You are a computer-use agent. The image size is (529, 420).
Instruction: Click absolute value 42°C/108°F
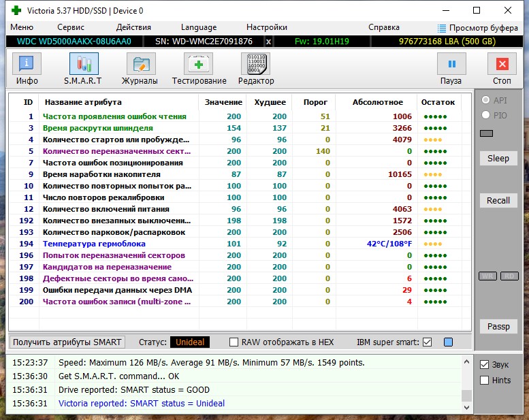(x=389, y=244)
